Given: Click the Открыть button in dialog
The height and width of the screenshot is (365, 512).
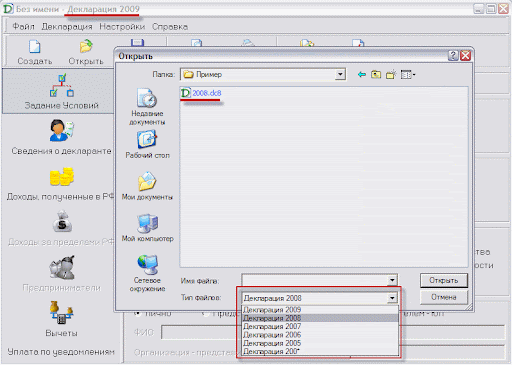Looking at the screenshot, I should [444, 280].
